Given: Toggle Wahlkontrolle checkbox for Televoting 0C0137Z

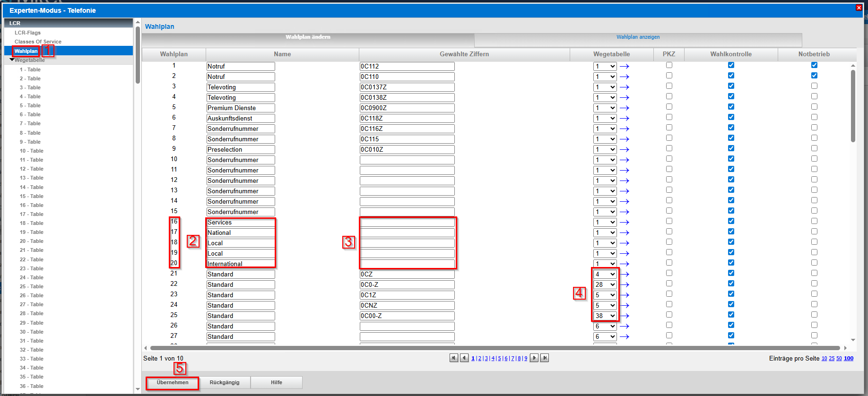Looking at the screenshot, I should pyautogui.click(x=731, y=86).
